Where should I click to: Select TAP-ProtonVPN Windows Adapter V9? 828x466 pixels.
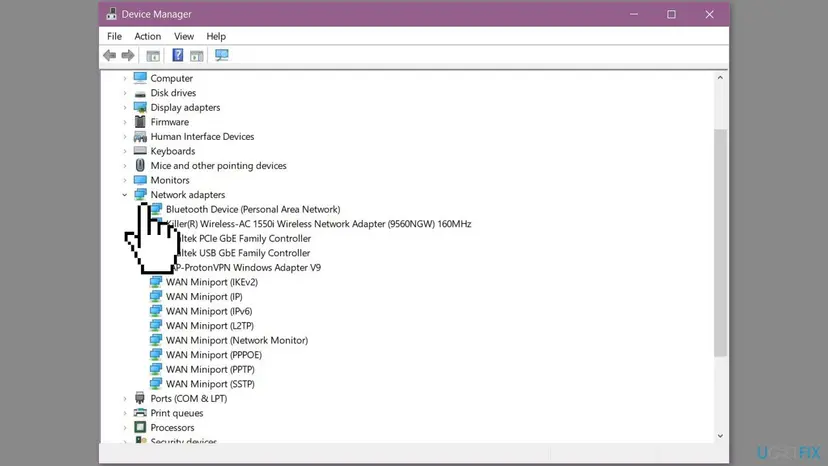(x=247, y=267)
